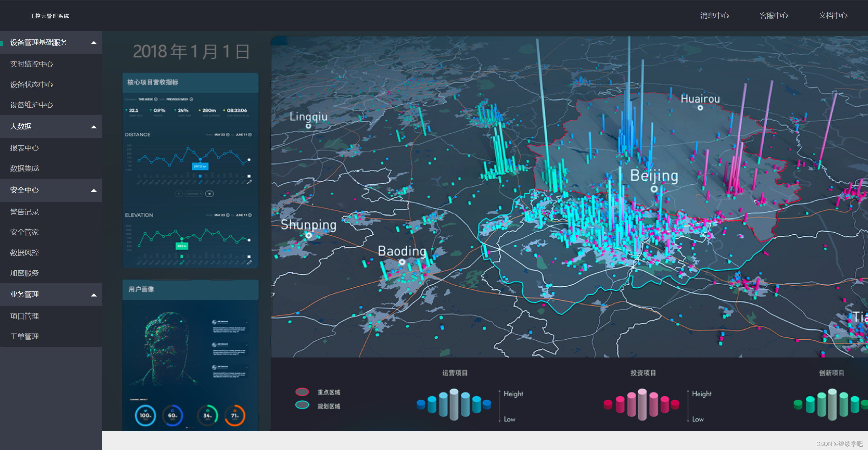Click the previous arrow button under Distance chart
This screenshot has height=450, width=868.
coord(178,194)
